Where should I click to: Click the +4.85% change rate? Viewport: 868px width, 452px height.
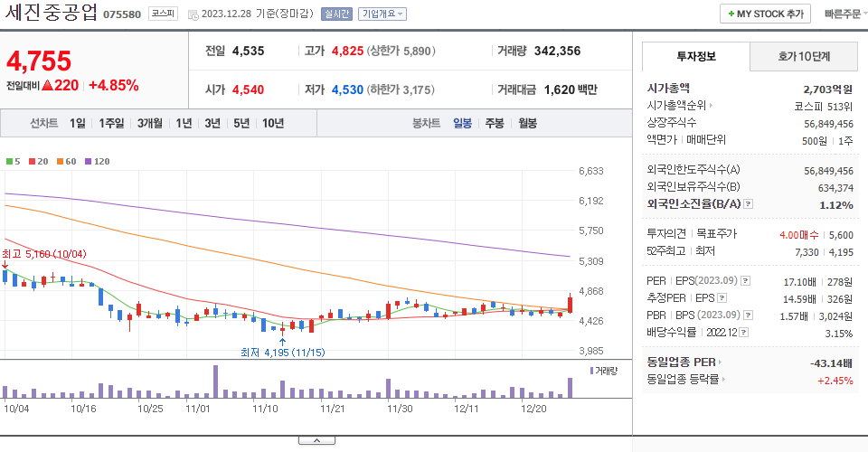click(x=114, y=85)
